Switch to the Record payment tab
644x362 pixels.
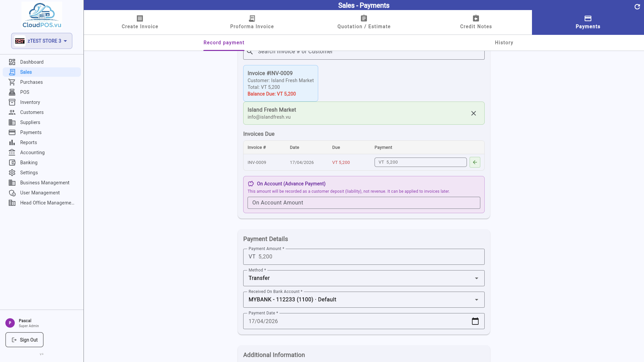(x=224, y=43)
